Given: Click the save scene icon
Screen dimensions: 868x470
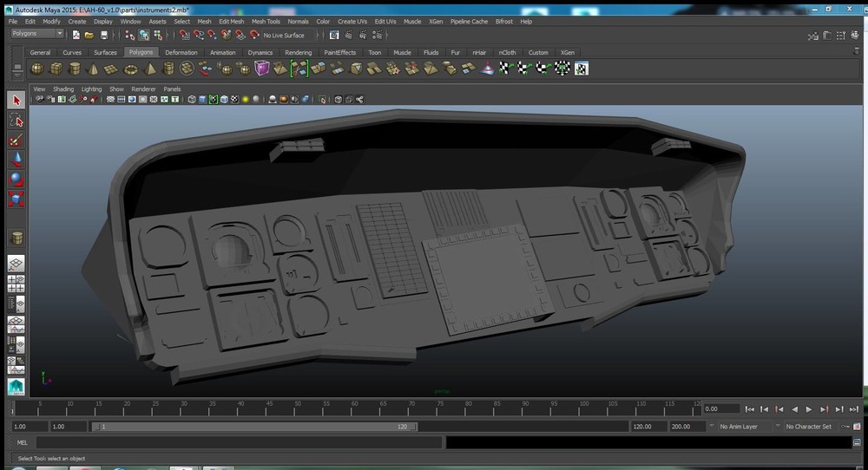Looking at the screenshot, I should pos(104,35).
